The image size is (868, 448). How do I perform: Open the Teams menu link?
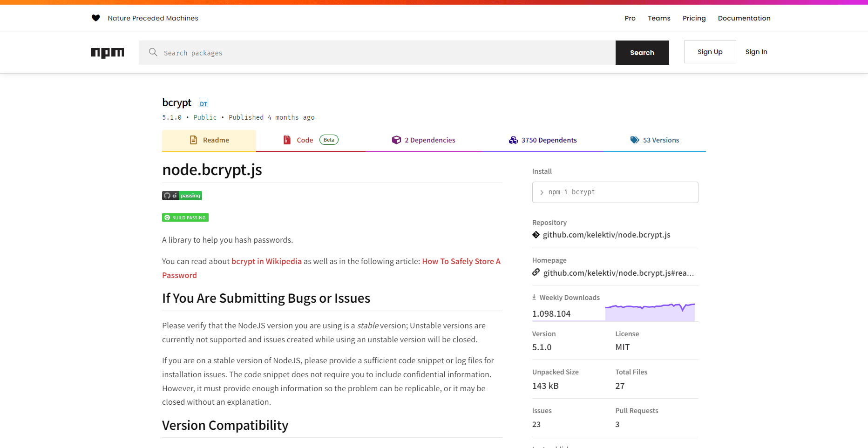(659, 18)
